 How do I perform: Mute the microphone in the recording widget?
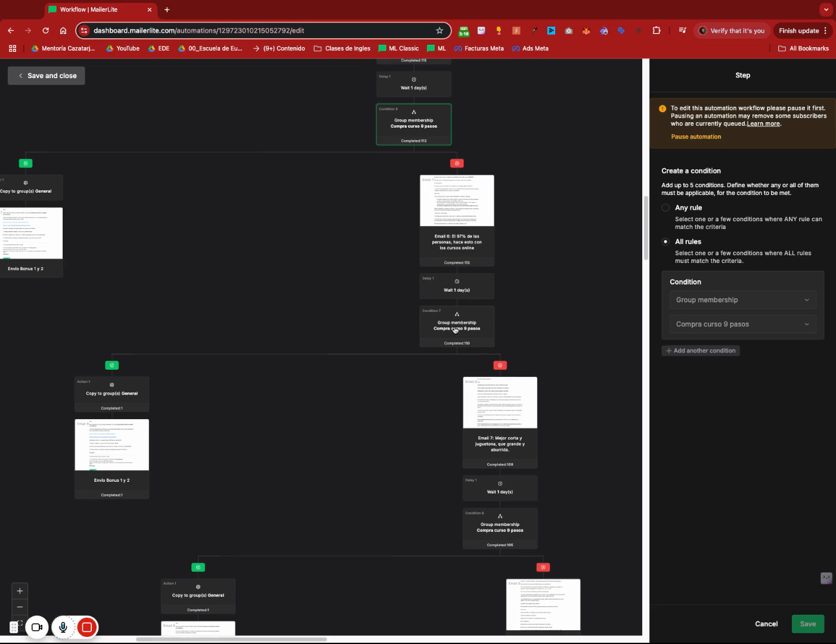(x=63, y=627)
